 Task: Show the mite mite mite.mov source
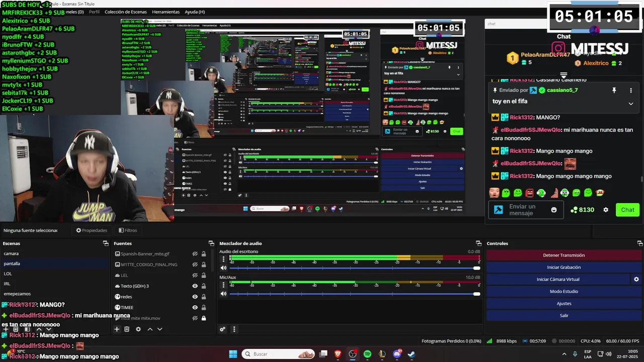point(195,318)
